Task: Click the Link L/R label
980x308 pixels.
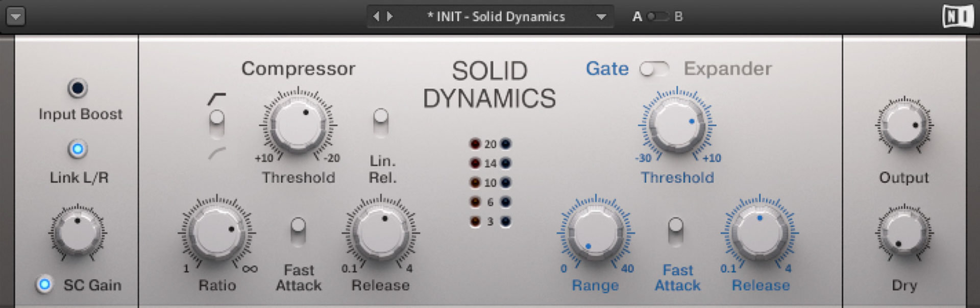Action: click(79, 178)
